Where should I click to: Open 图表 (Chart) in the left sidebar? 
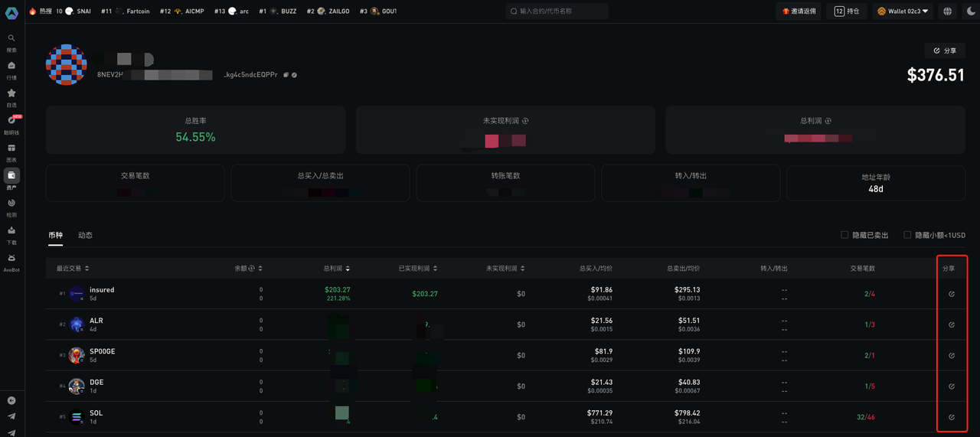(11, 151)
